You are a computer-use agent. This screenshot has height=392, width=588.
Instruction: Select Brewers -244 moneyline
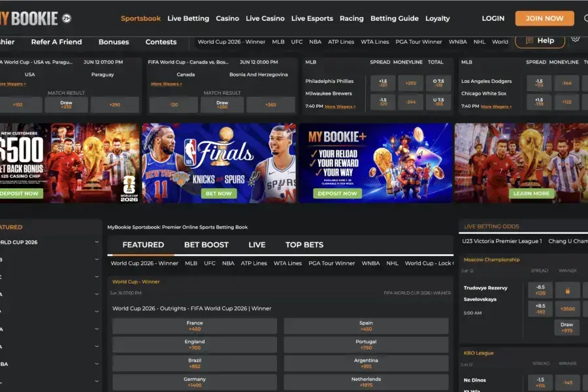[411, 102]
